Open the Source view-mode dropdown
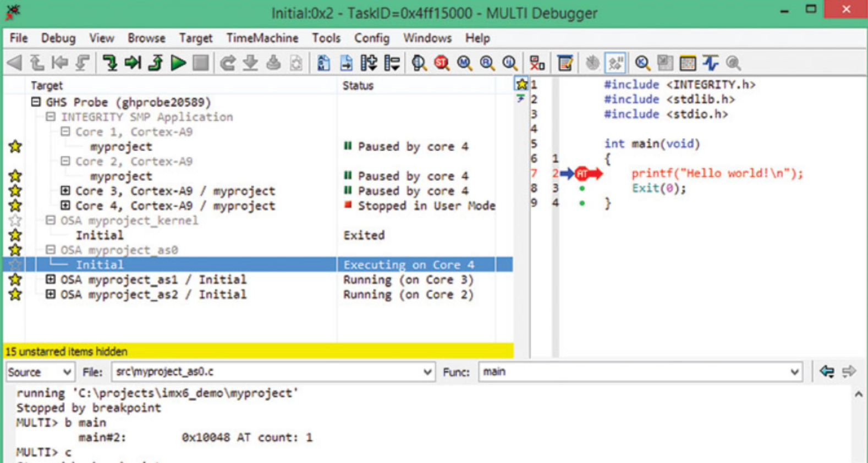The width and height of the screenshot is (868, 463). click(x=40, y=372)
